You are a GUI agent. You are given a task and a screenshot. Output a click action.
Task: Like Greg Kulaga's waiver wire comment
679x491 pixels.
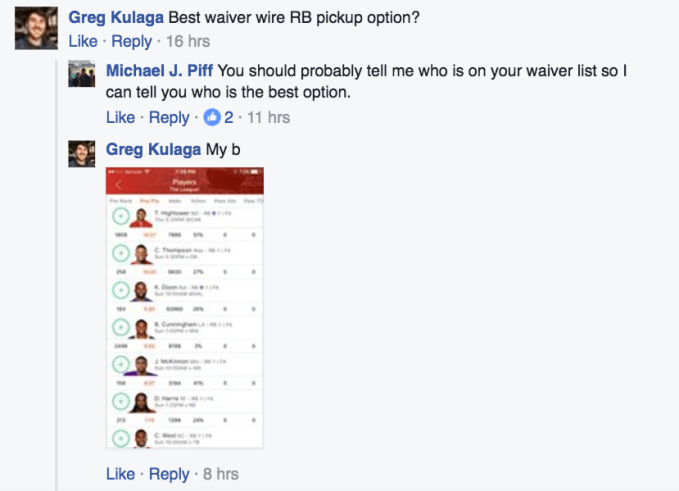(x=82, y=42)
